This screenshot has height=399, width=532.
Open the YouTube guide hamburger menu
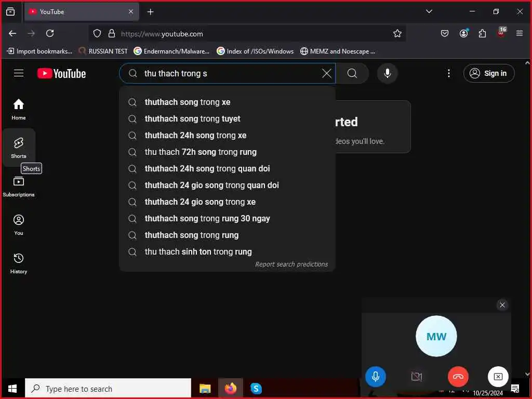pos(19,73)
